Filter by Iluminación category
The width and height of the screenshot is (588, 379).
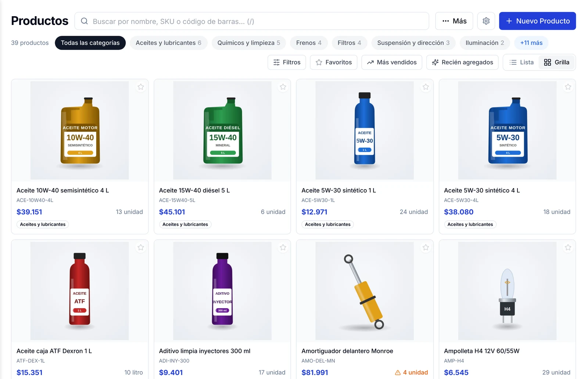(485, 43)
